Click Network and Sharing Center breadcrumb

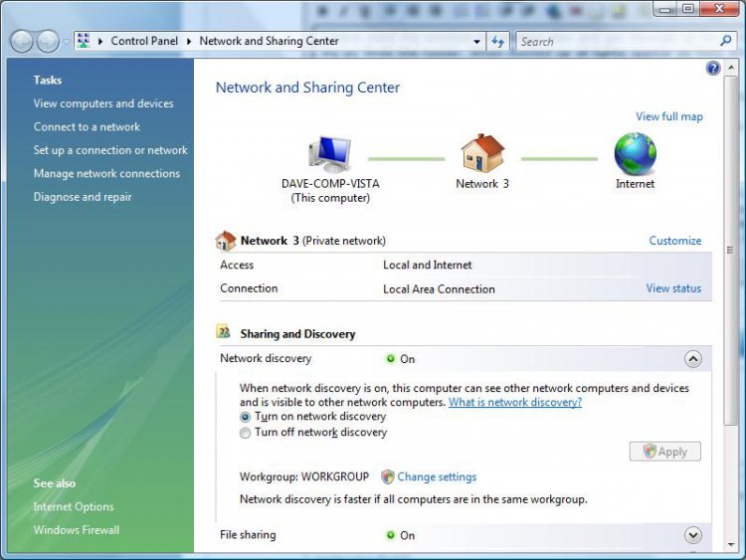pyautogui.click(x=269, y=41)
